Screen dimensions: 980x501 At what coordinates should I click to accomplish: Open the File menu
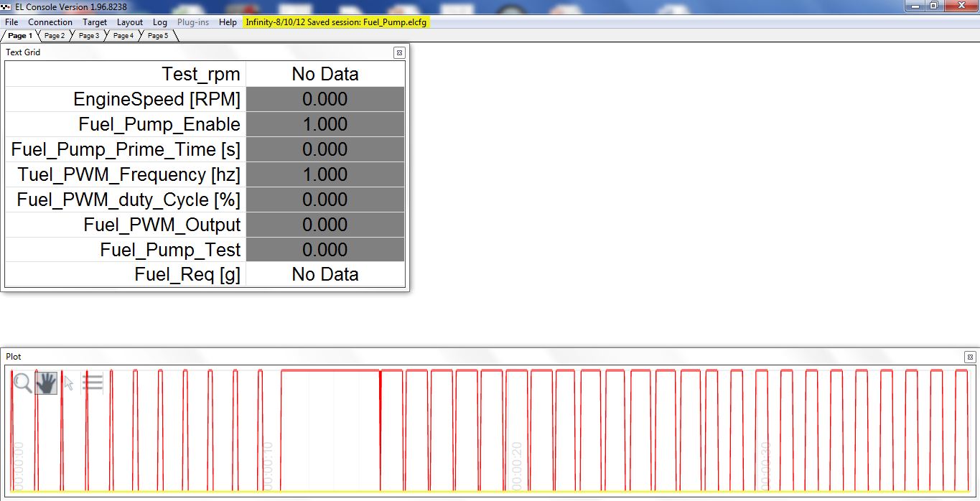11,22
